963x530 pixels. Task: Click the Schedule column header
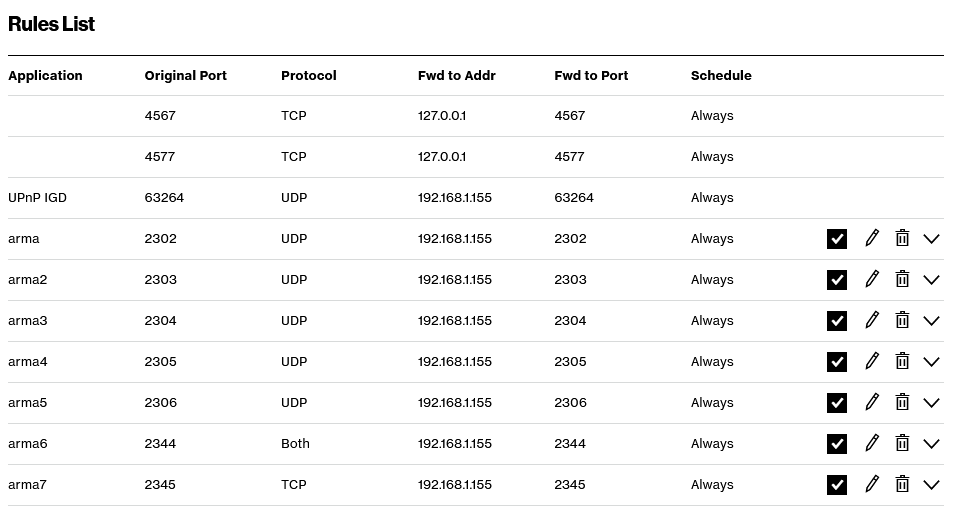(721, 75)
